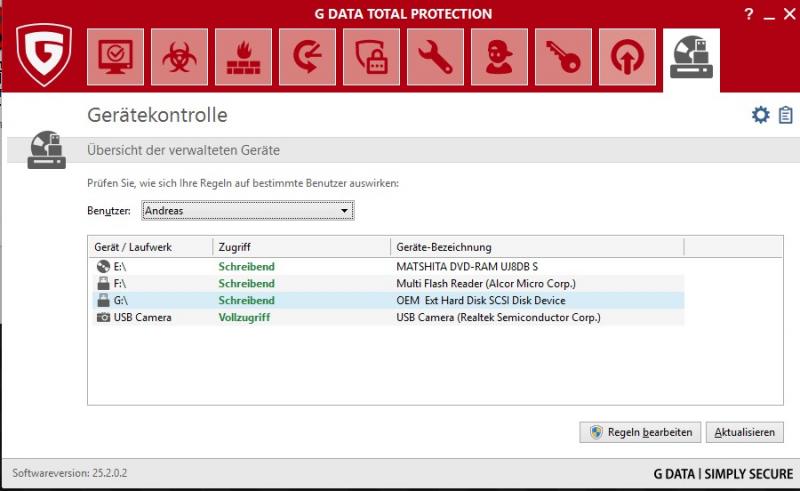The width and height of the screenshot is (800, 491).
Task: Open the autostart manager power icon
Action: point(627,57)
